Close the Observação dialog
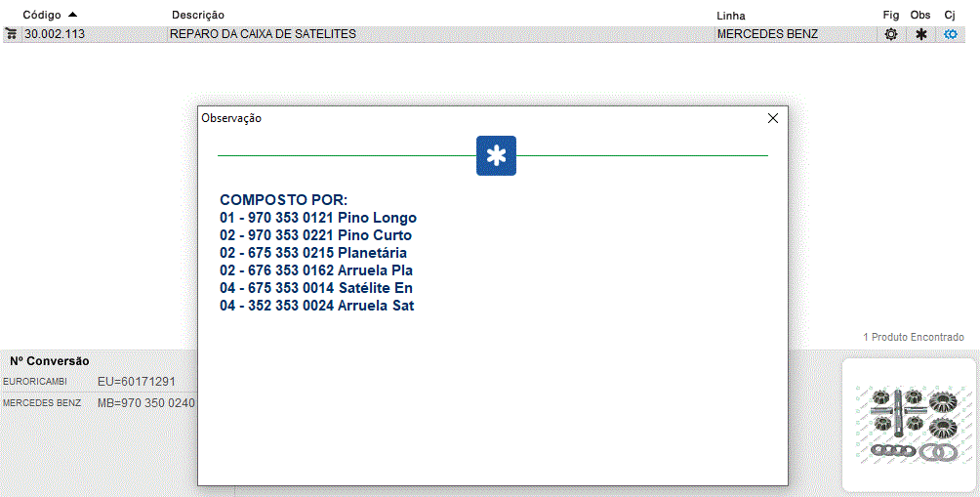Viewport: 980px width, 497px height. pyautogui.click(x=773, y=118)
